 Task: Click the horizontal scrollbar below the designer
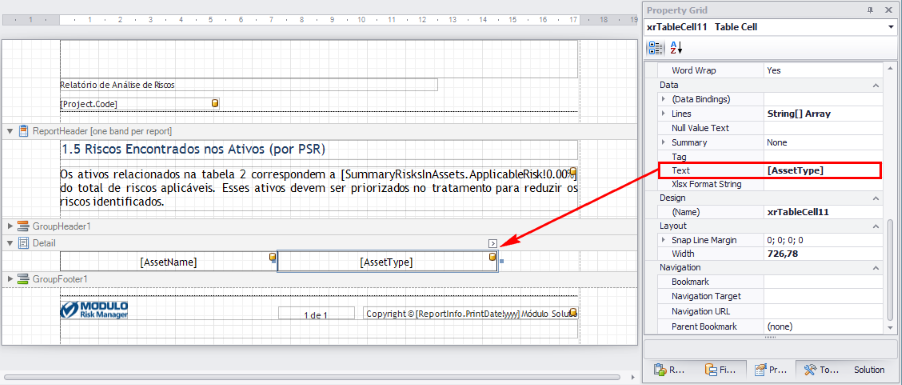click(x=312, y=378)
